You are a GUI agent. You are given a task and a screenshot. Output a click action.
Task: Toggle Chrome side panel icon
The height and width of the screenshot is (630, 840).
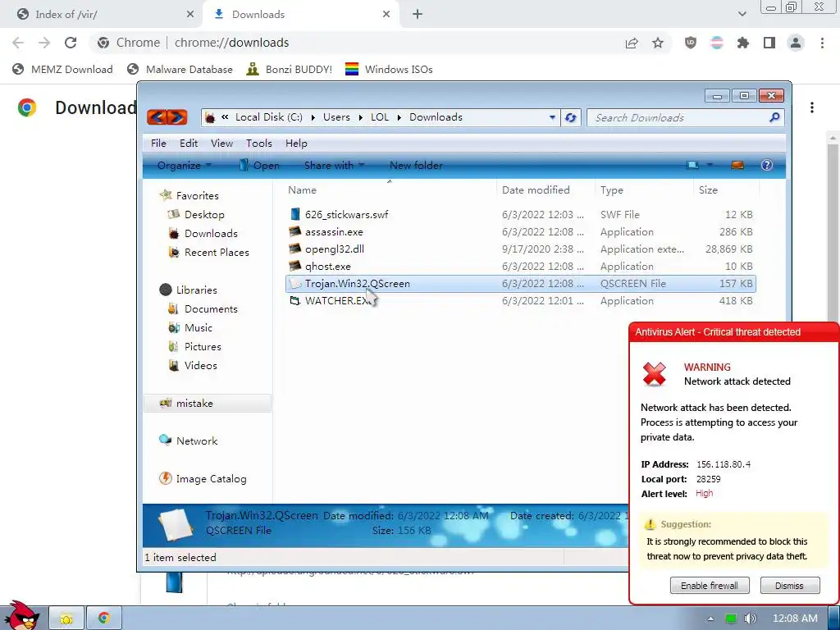(769, 43)
